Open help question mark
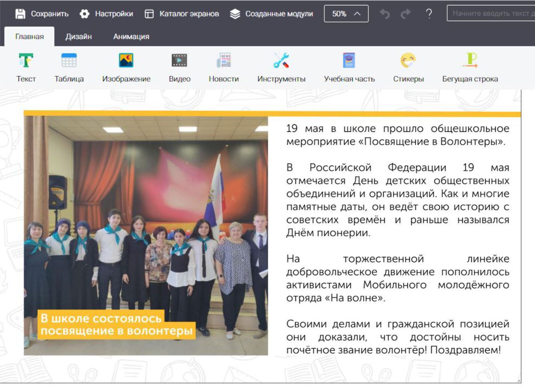535x392 pixels. (429, 14)
